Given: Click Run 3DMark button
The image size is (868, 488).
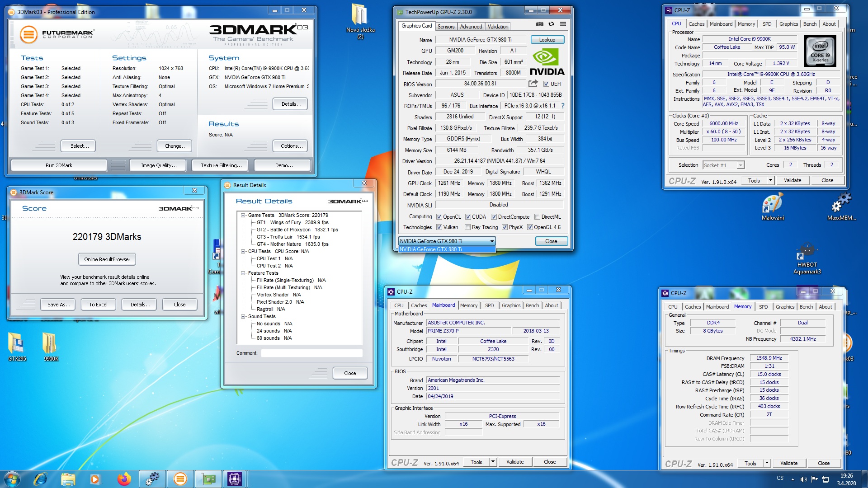Looking at the screenshot, I should (59, 165).
